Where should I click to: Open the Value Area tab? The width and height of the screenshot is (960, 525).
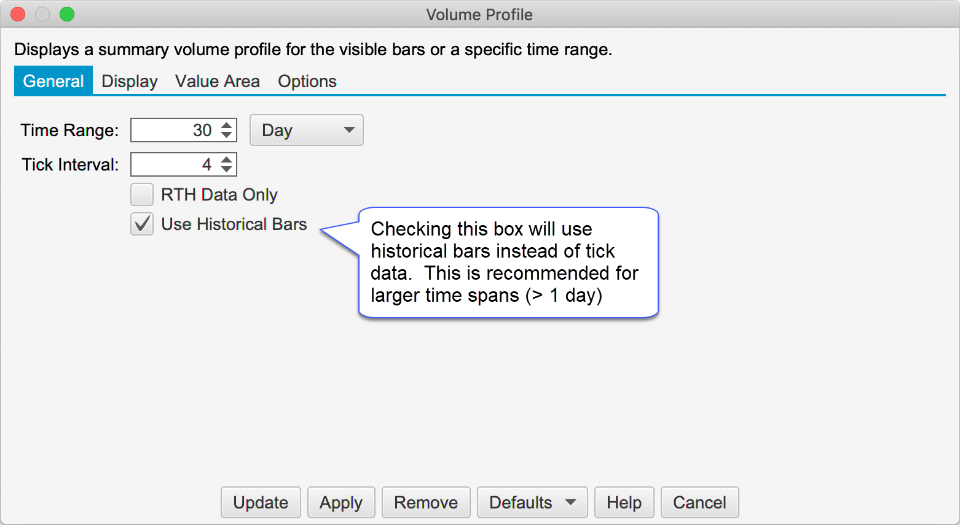pyautogui.click(x=217, y=81)
